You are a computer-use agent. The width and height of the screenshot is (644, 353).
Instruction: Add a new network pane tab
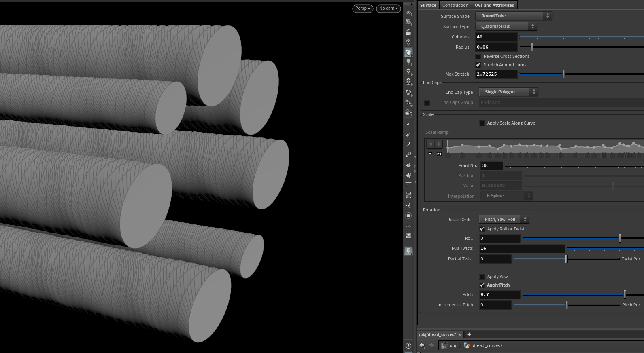(x=469, y=334)
